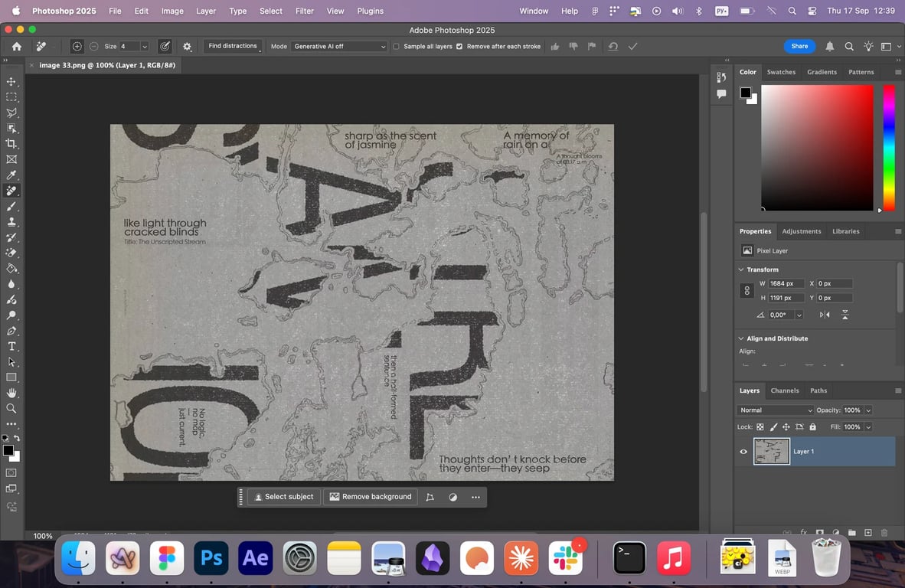
Task: Open the brush Size dropdown arrow
Action: [144, 47]
